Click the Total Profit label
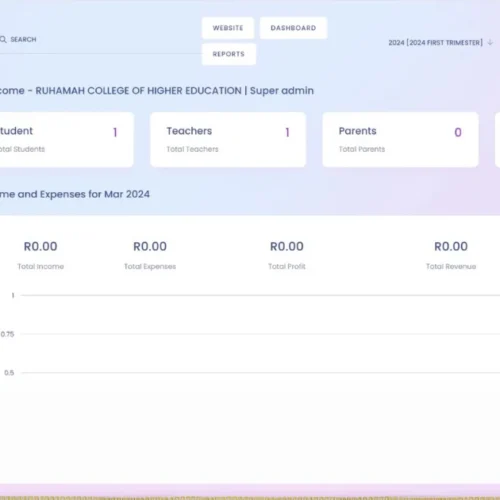This screenshot has width=500, height=500. (x=287, y=266)
